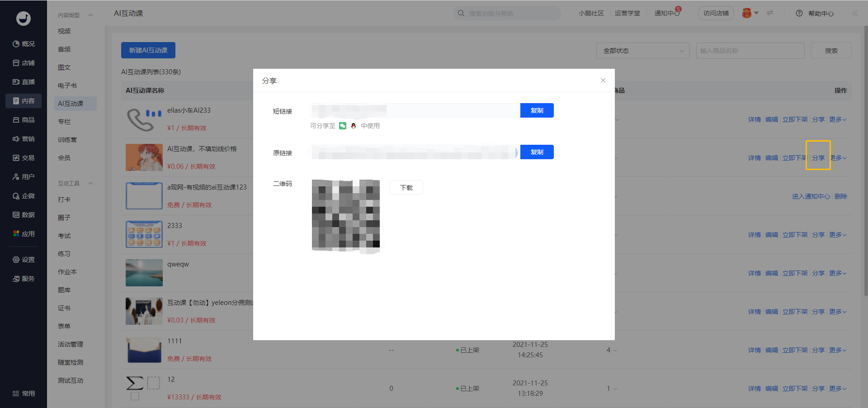Download the QR code via 下载 button
Viewport: 868px width, 408px height.
click(406, 187)
